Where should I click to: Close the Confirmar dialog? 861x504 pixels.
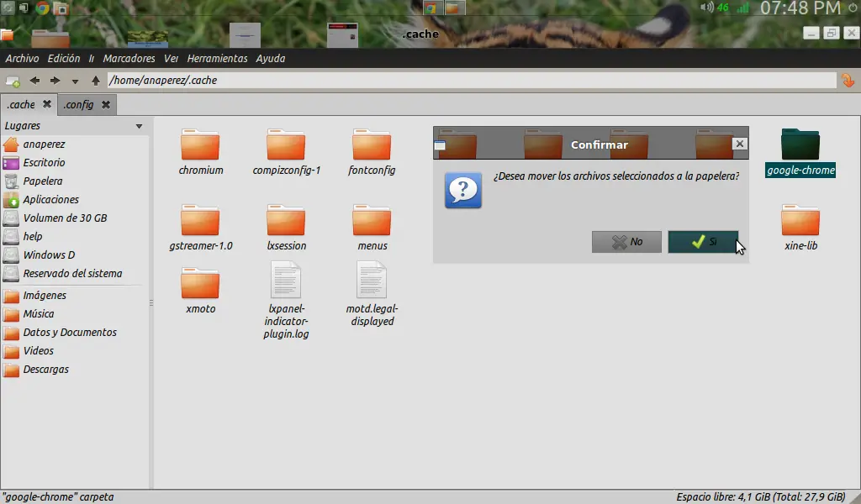(x=740, y=144)
